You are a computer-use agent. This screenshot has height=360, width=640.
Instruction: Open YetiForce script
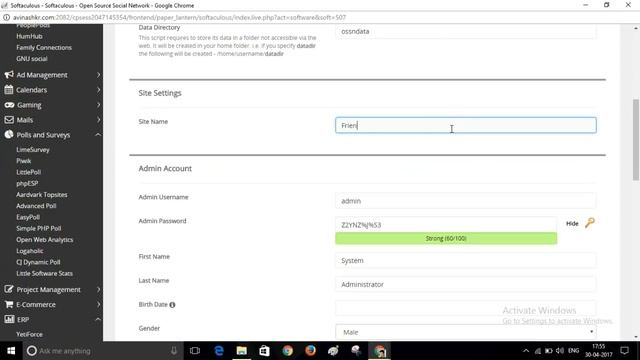29,334
